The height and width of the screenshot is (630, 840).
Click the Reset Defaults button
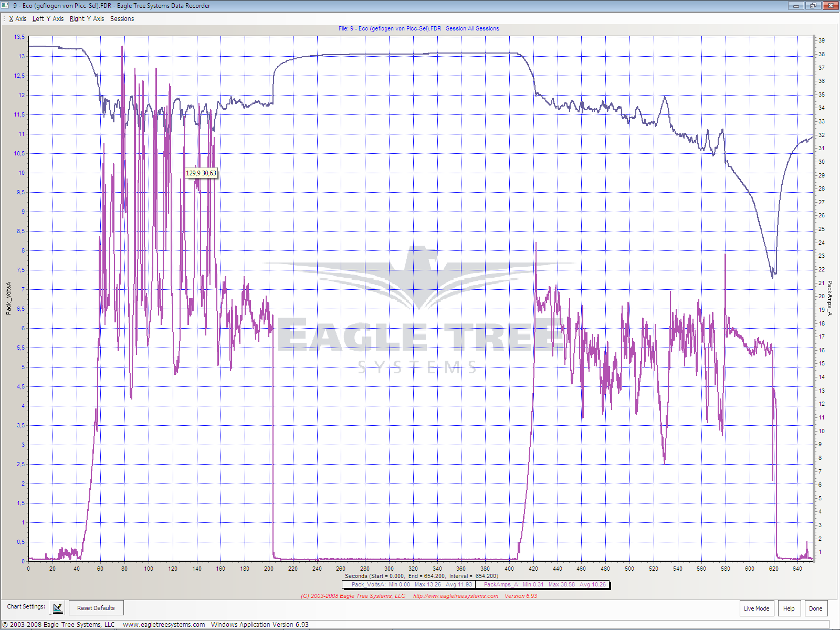[96, 608]
